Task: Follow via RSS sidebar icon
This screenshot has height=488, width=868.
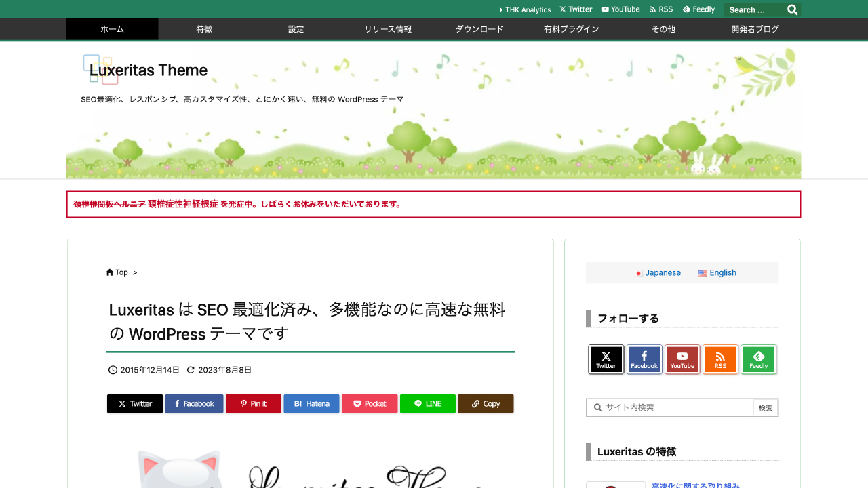Action: click(720, 359)
